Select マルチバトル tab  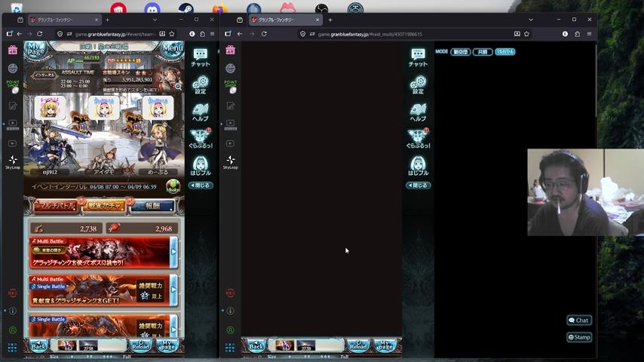click(x=55, y=205)
